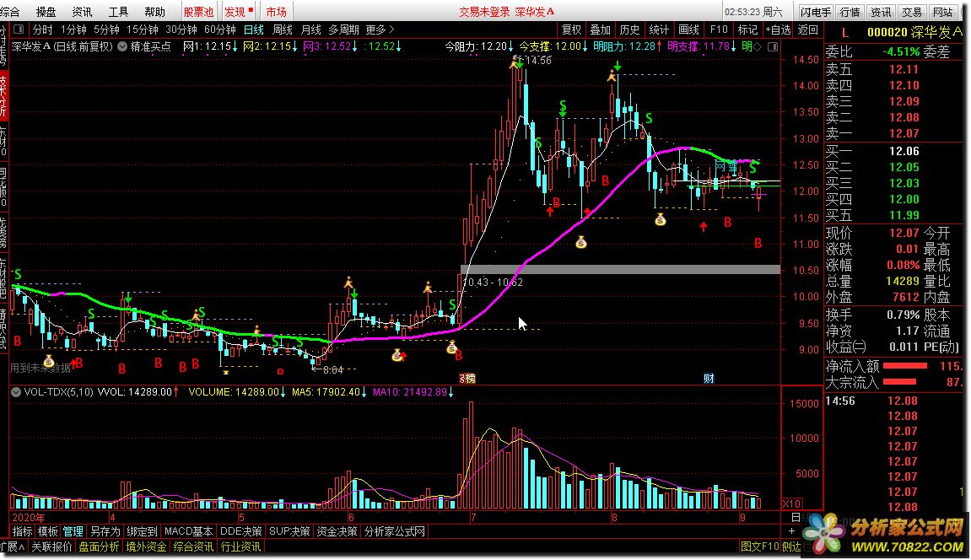Viewport: 971px width, 560px height.
Task: Switch to the 指标 bottom tab
Action: click(22, 531)
